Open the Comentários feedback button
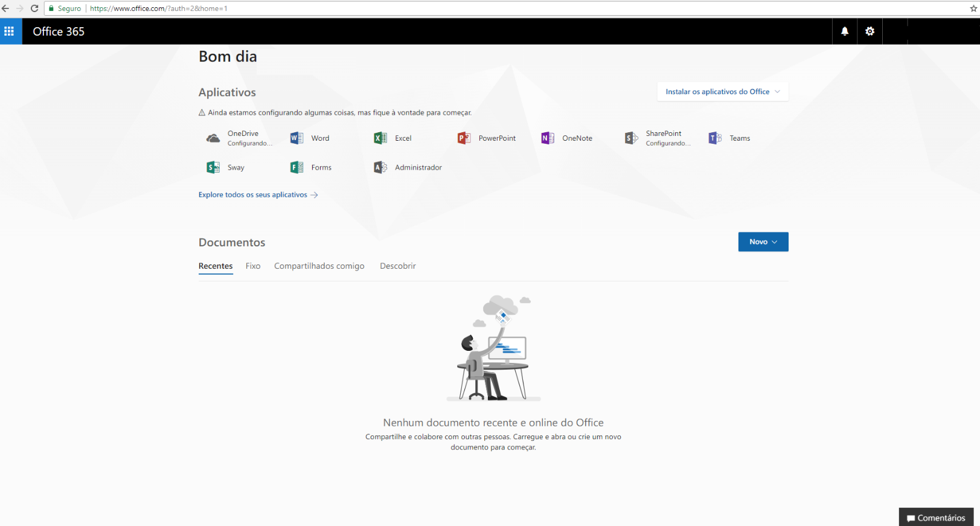Image resolution: width=980 pixels, height=526 pixels. click(x=936, y=518)
